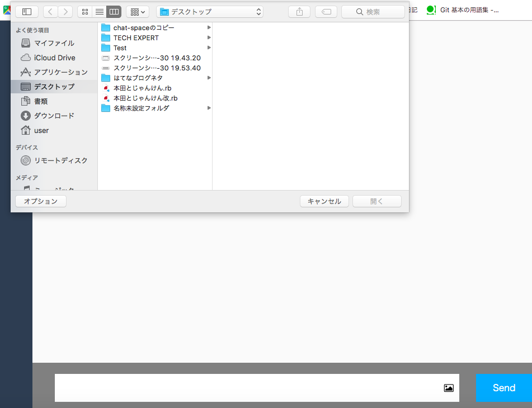Viewport: 532px width, 408px height.
Task: Click the back navigation arrow
Action: (49, 11)
